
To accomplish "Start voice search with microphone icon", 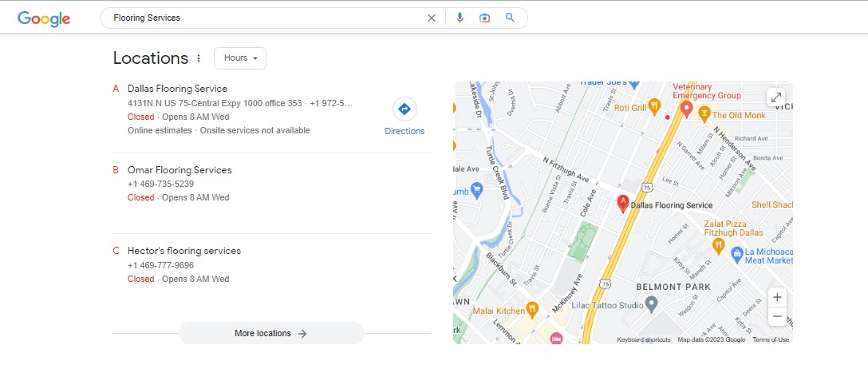I will [460, 18].
